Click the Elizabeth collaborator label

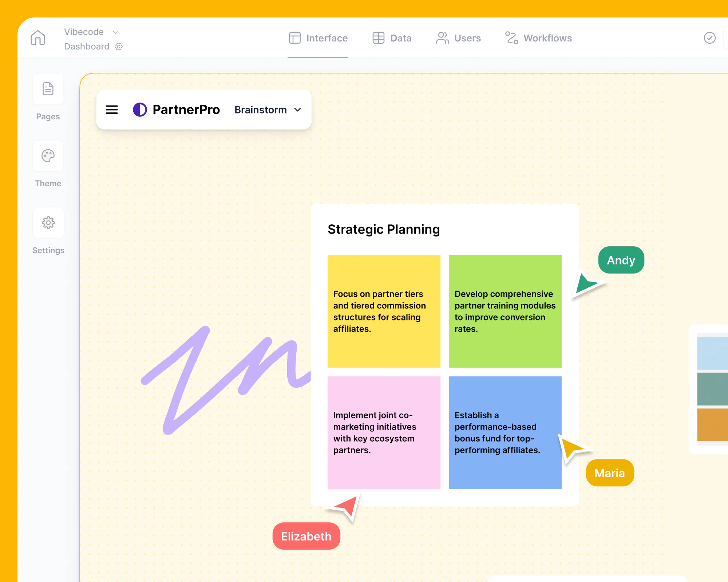click(x=306, y=536)
